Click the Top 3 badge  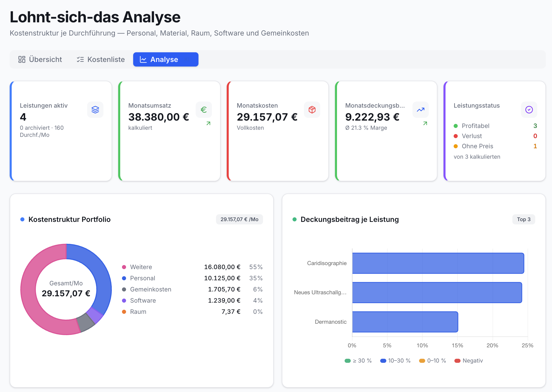524,219
